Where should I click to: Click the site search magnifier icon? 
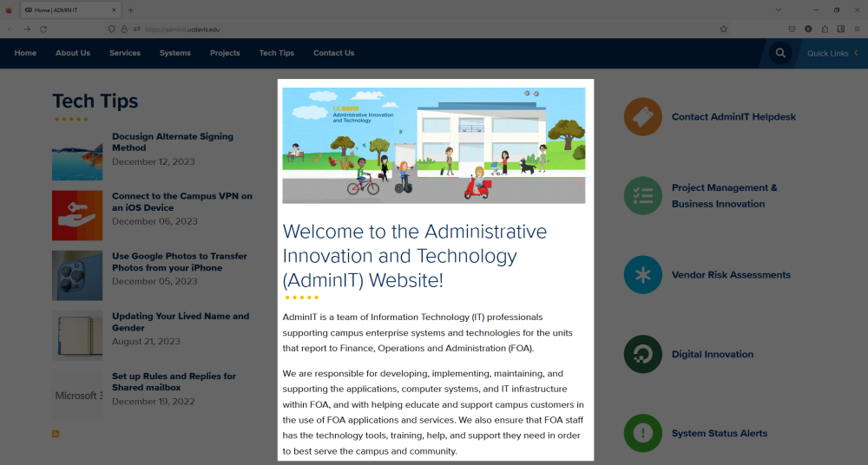click(x=780, y=53)
